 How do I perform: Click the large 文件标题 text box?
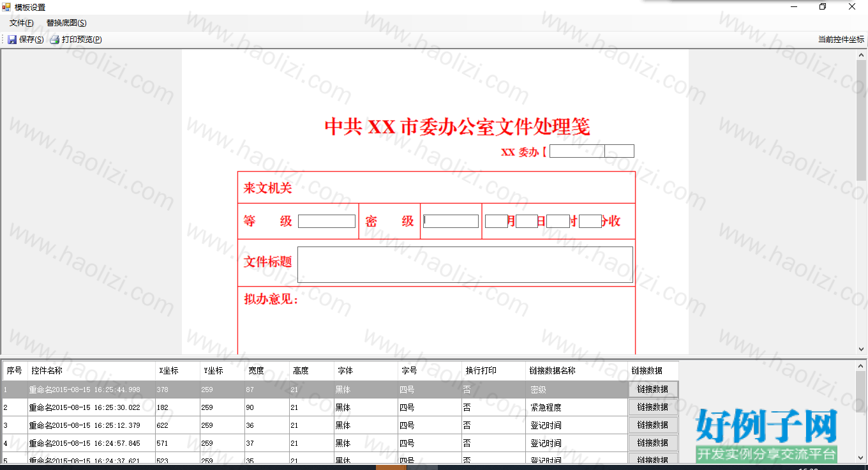465,264
